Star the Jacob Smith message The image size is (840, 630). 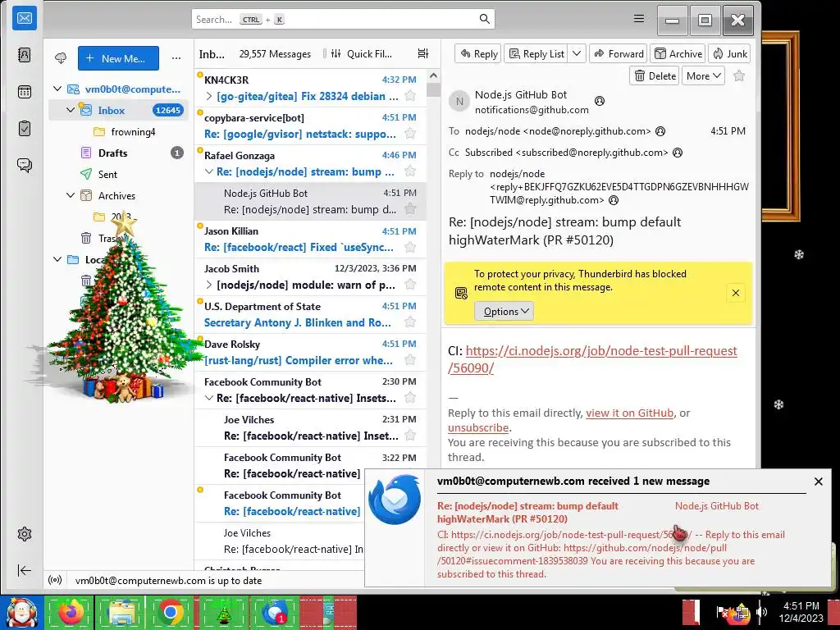[410, 285]
